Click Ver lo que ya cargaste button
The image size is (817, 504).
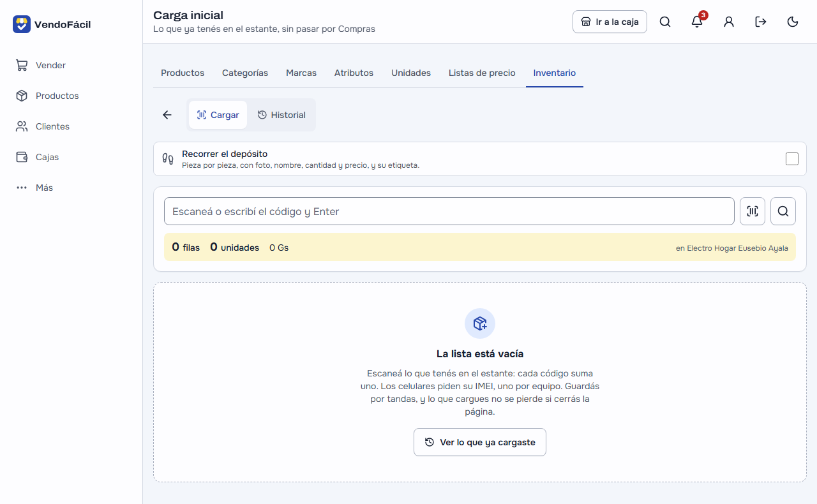[480, 442]
